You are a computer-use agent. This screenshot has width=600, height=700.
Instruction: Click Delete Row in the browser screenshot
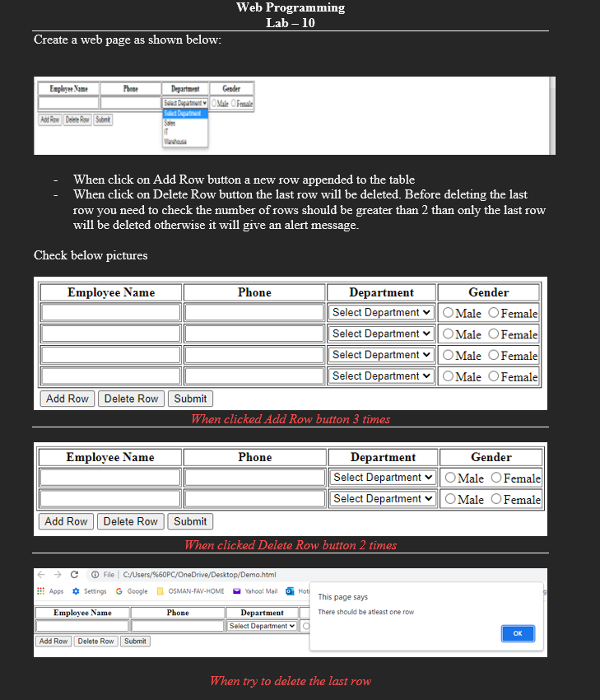96,641
